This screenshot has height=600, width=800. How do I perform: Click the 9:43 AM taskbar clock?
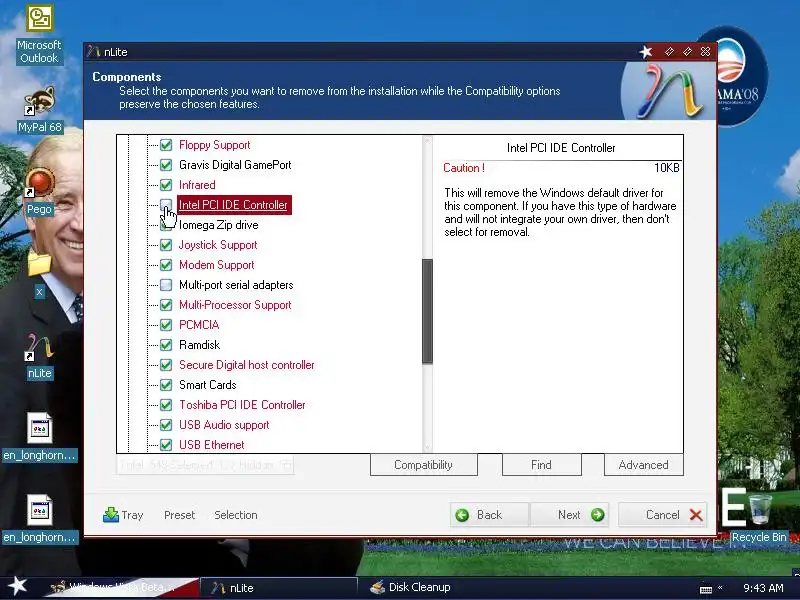(x=763, y=588)
